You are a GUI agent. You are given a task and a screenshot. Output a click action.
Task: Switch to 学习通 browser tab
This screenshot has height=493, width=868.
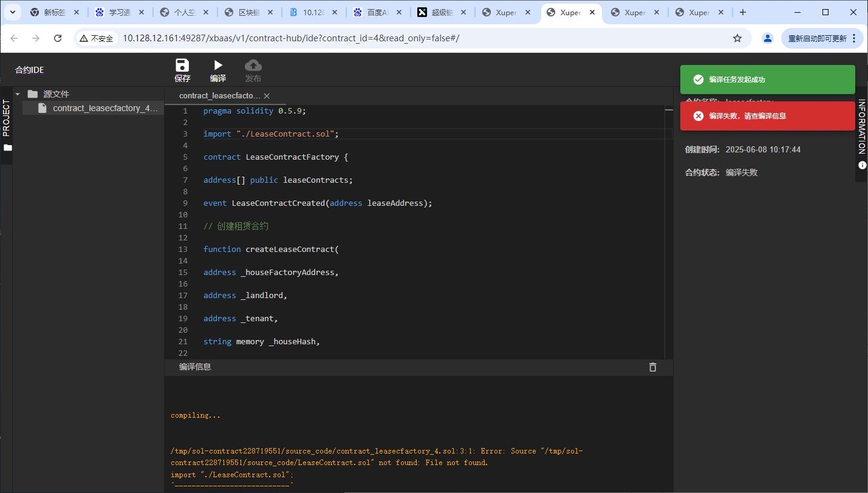point(120,12)
